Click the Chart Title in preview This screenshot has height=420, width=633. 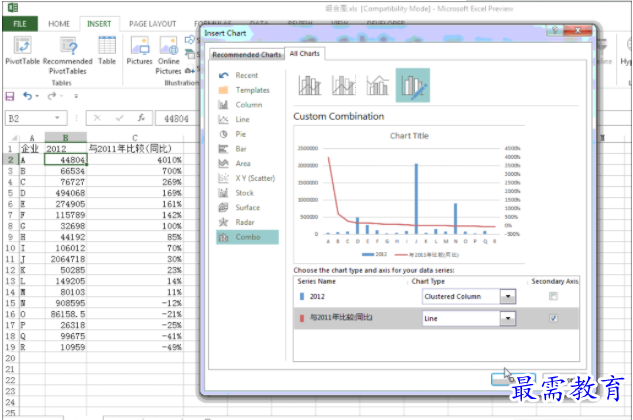click(409, 136)
